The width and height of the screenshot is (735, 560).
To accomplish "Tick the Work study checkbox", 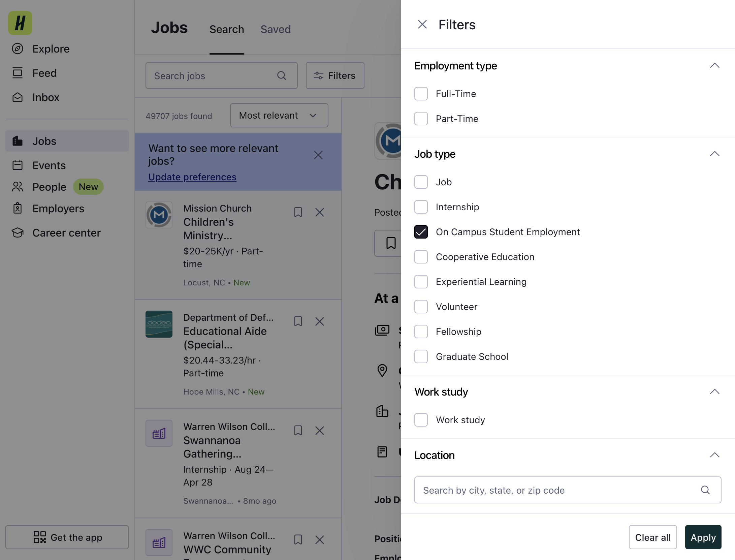I will pyautogui.click(x=421, y=420).
